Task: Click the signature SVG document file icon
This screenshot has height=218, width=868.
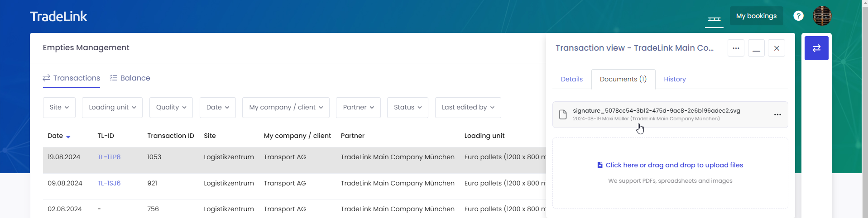Action: [x=563, y=114]
